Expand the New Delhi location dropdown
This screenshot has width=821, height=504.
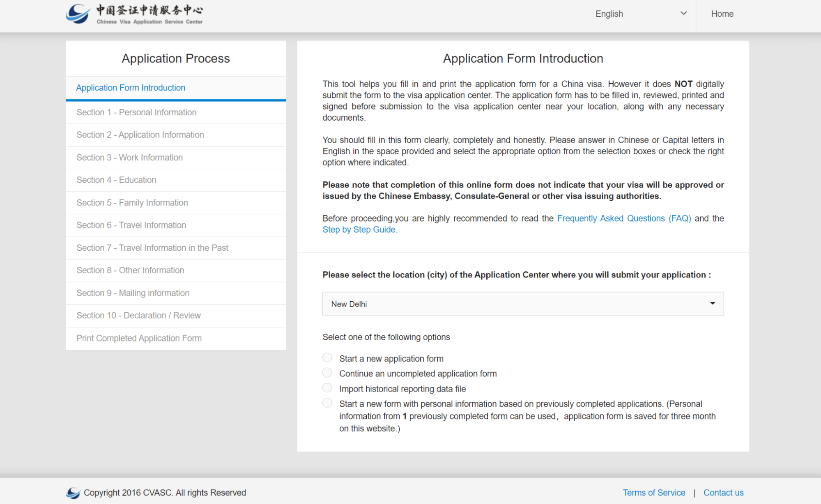coord(522,304)
